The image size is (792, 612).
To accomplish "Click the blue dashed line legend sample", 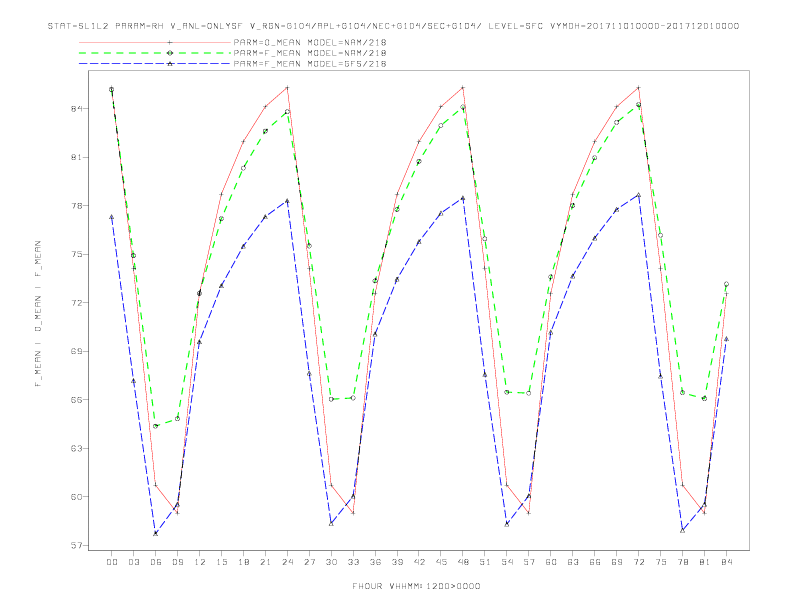I will [x=155, y=64].
